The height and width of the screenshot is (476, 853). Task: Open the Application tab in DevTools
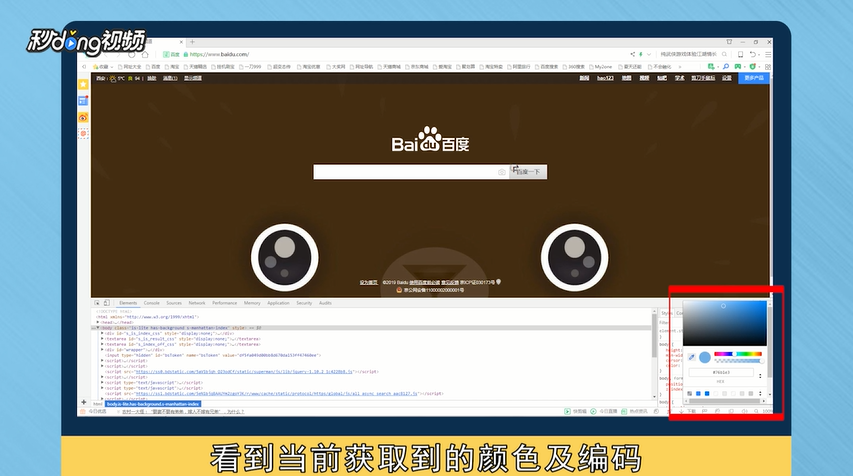[278, 303]
